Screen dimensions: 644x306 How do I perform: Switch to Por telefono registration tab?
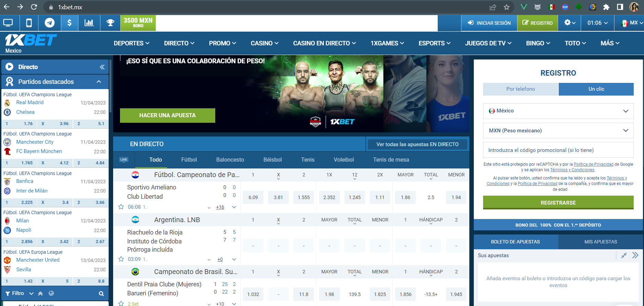pos(521,89)
